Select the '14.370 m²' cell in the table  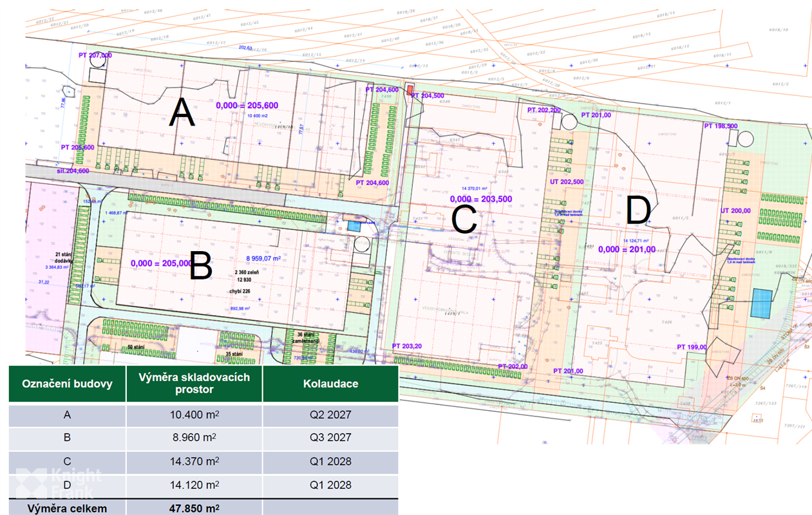[194, 462]
